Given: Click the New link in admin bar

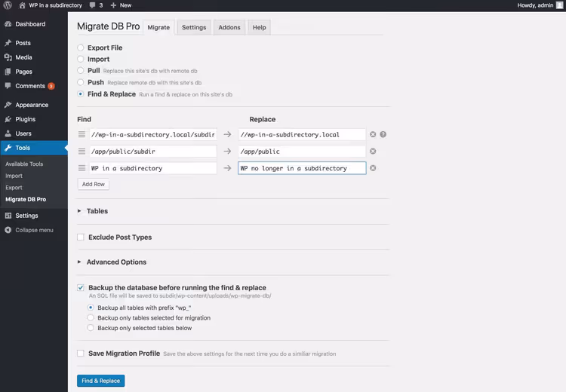Looking at the screenshot, I should (x=125, y=5).
